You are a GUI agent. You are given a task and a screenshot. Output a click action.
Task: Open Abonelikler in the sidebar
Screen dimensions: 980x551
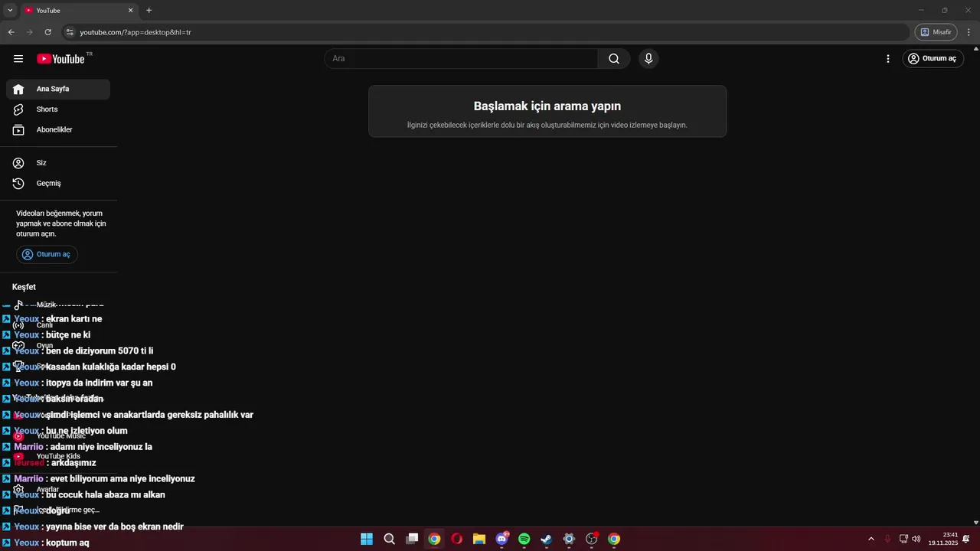(x=58, y=130)
